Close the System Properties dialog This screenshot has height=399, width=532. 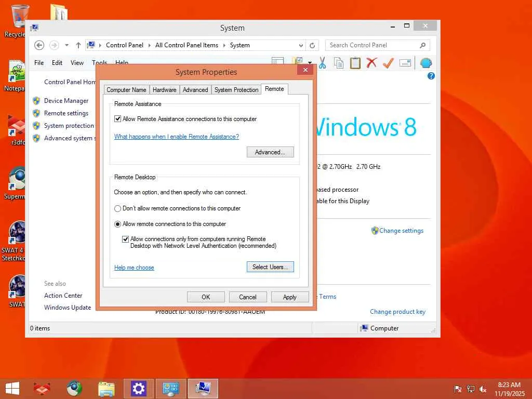pyautogui.click(x=305, y=70)
